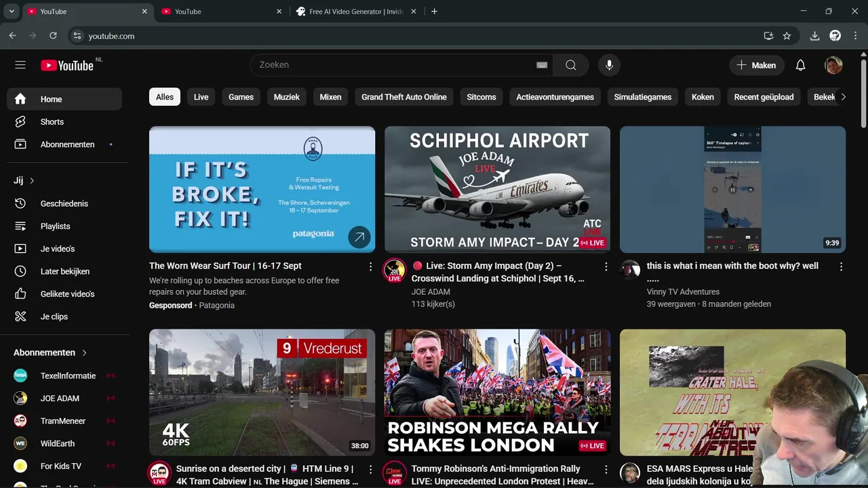This screenshot has width=868, height=488.
Task: Open more options for HTM Line 9 video
Action: click(x=370, y=469)
